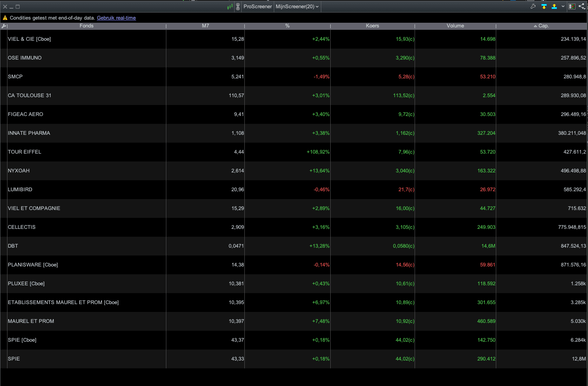
Task: Click SPIE [Cboe]'s cap value 6.284k
Action: [x=578, y=340]
